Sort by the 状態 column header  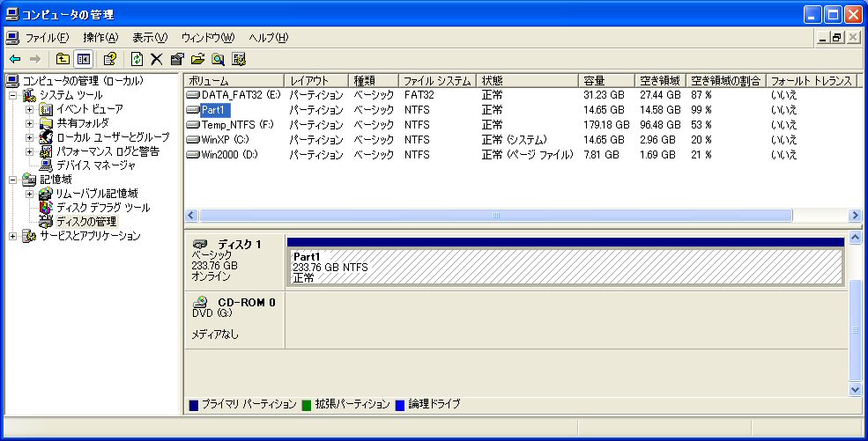pos(527,81)
